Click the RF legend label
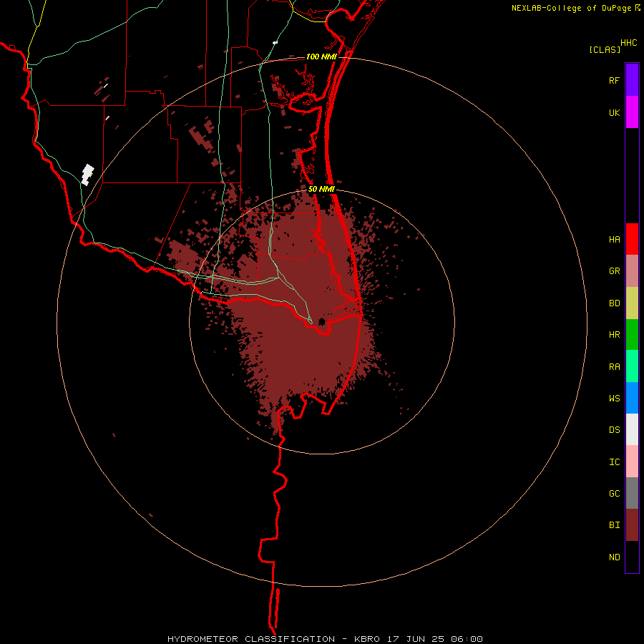 pyautogui.click(x=614, y=80)
